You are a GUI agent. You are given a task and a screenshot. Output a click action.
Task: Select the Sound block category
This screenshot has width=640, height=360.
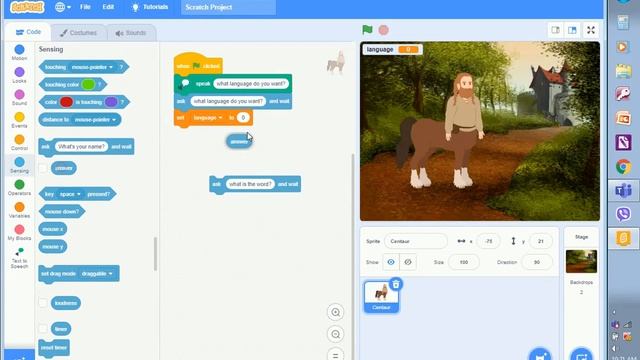(x=19, y=98)
